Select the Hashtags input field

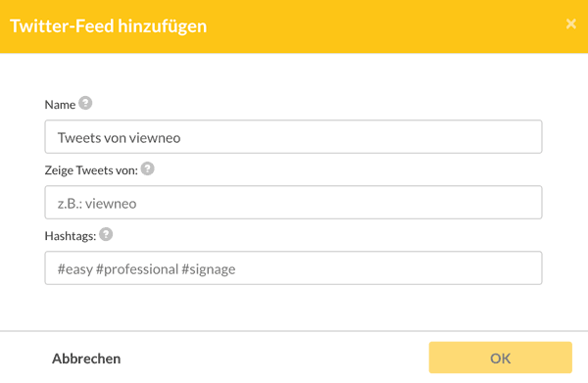(x=293, y=268)
